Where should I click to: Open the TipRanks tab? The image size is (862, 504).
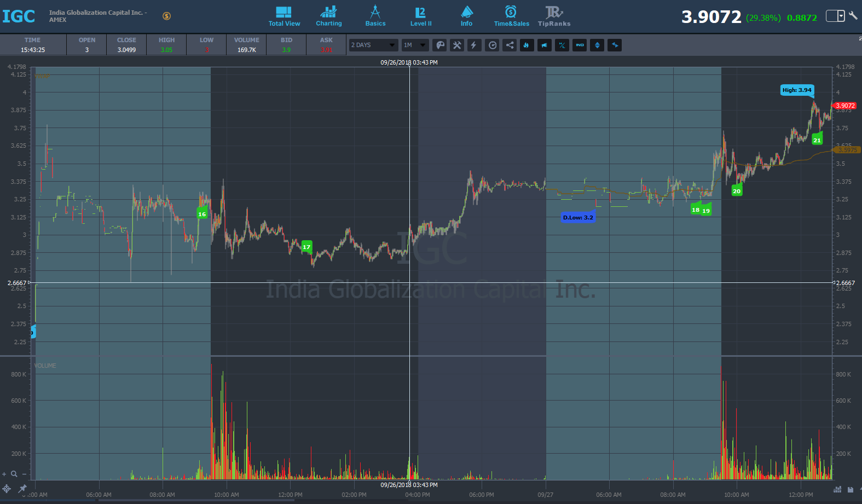554,16
